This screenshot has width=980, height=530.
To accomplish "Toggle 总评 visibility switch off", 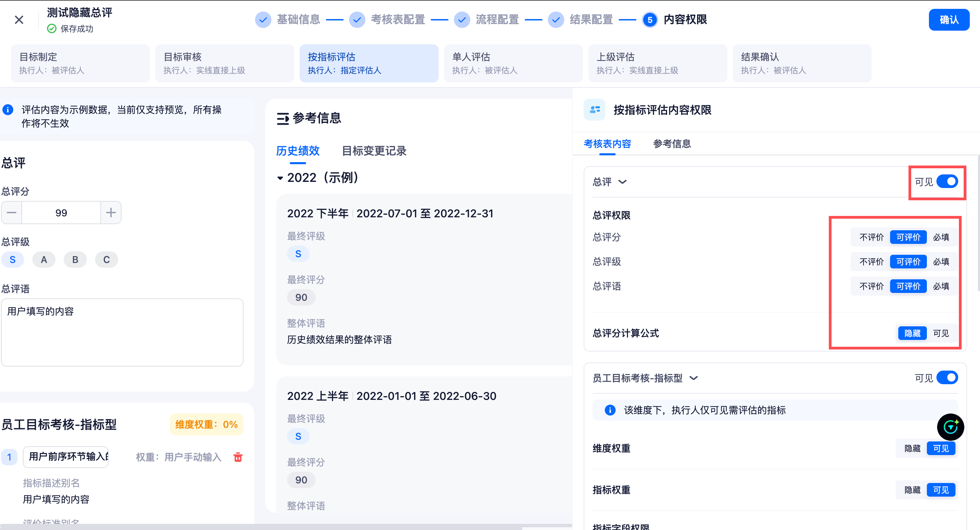I will (x=947, y=182).
